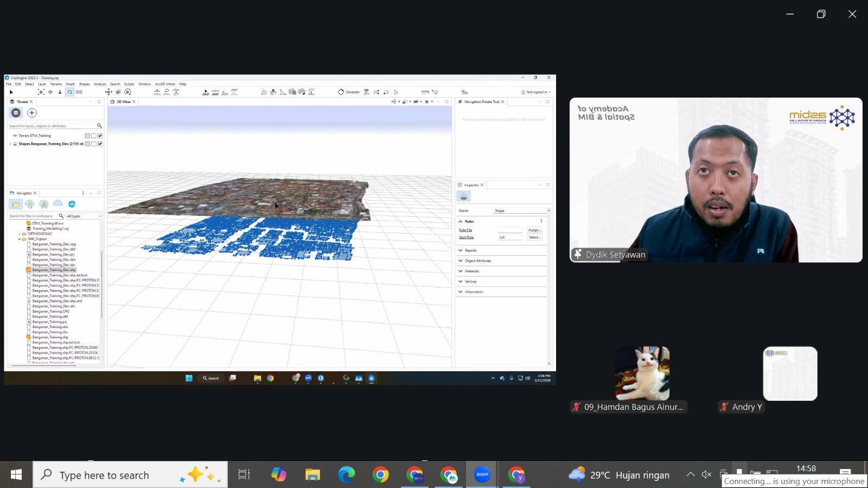This screenshot has height=488, width=868.
Task: Toggle visibility checkbox for Terrain DTM_Training
Action: tap(100, 136)
